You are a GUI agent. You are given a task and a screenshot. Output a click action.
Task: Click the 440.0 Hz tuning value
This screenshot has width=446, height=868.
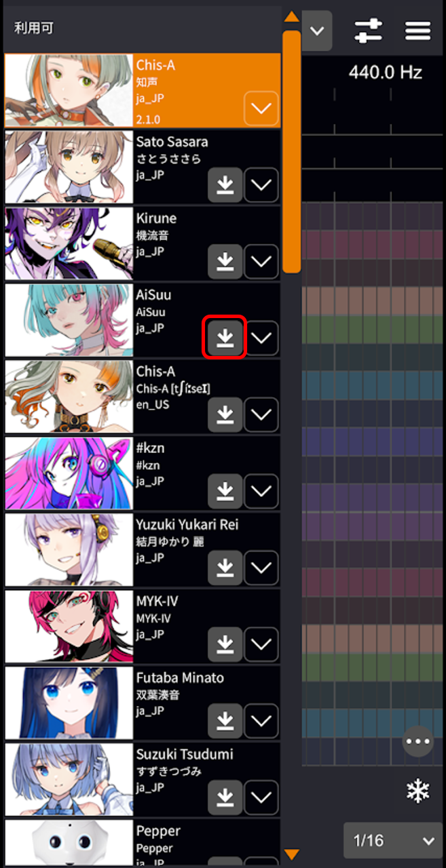point(386,73)
